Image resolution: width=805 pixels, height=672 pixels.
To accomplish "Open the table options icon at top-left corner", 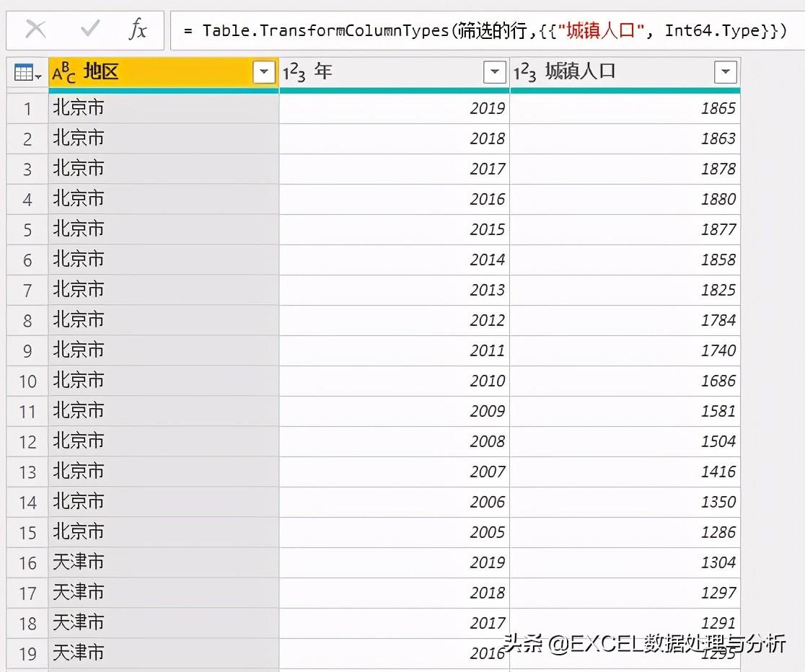I will (27, 73).
